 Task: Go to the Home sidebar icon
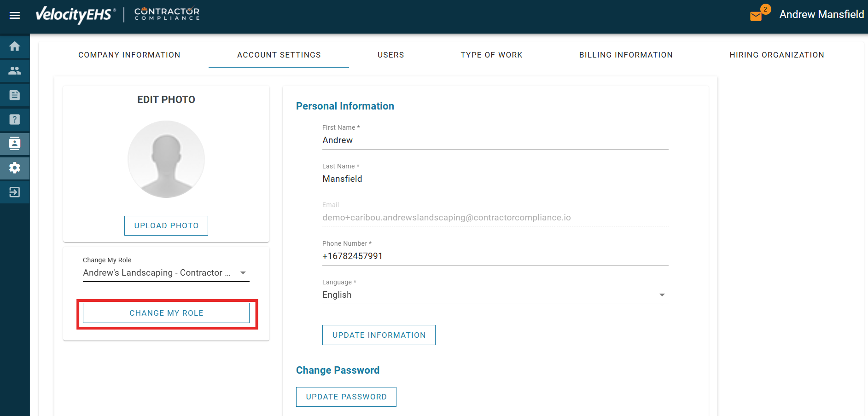coord(15,46)
